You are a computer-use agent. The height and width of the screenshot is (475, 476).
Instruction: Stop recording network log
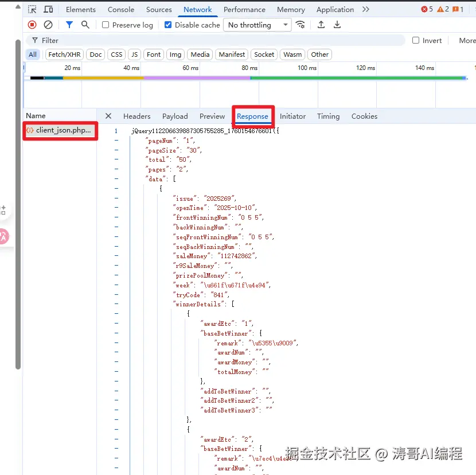coord(32,25)
